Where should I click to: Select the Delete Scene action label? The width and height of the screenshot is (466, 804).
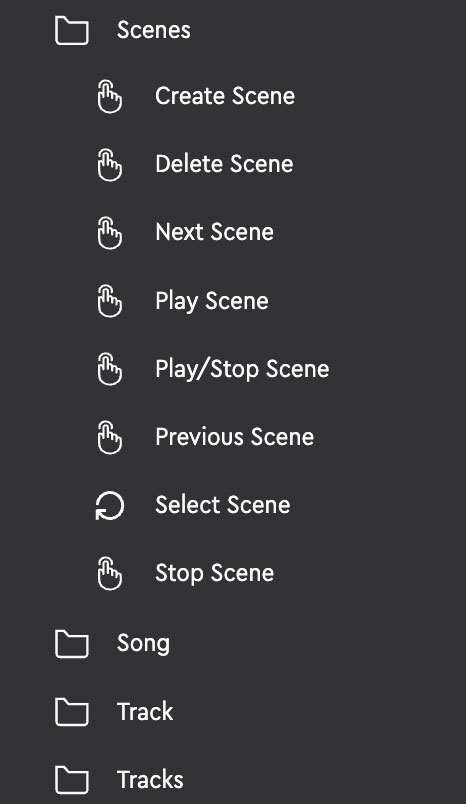(x=225, y=164)
